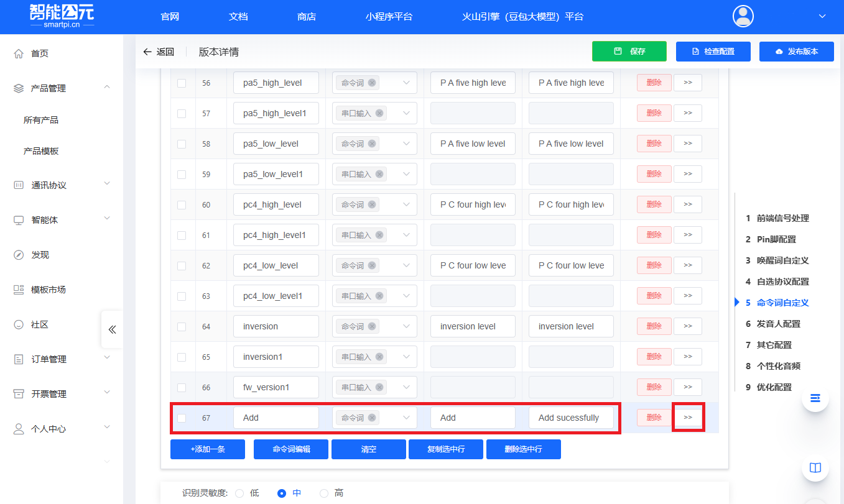
Task: Select 高 recognition sensitivity radio
Action: click(323, 493)
